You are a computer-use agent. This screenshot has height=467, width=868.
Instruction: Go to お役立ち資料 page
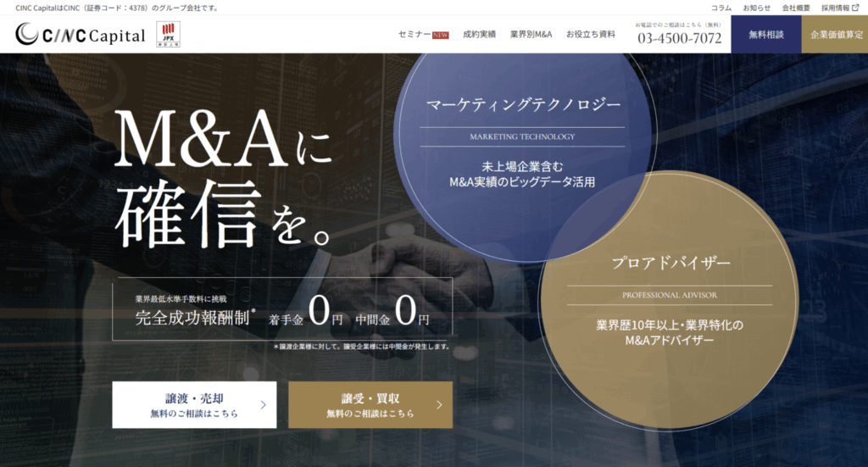click(591, 35)
